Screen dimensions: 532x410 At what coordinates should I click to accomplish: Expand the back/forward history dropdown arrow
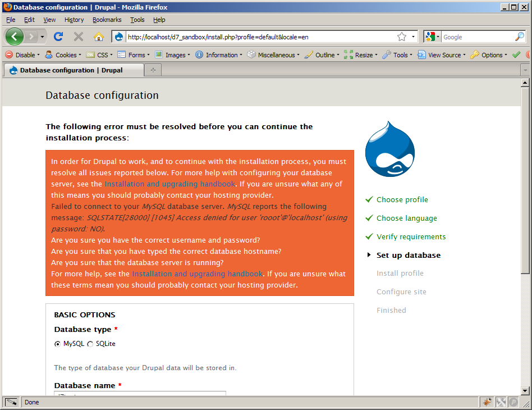tap(42, 37)
